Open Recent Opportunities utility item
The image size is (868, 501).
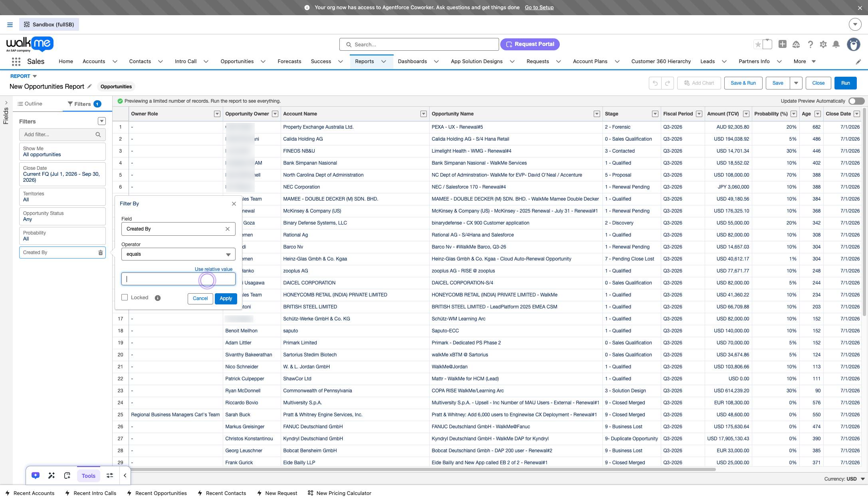point(157,493)
